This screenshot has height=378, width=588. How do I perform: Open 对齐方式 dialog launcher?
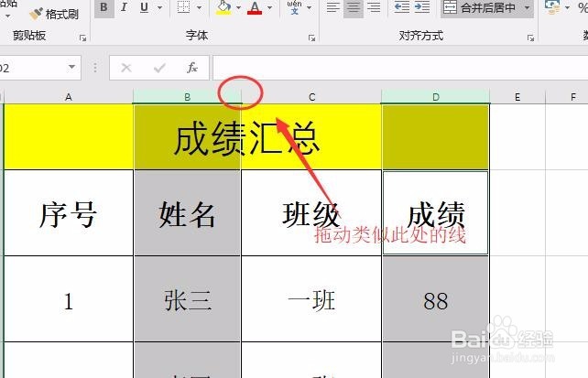[x=530, y=38]
